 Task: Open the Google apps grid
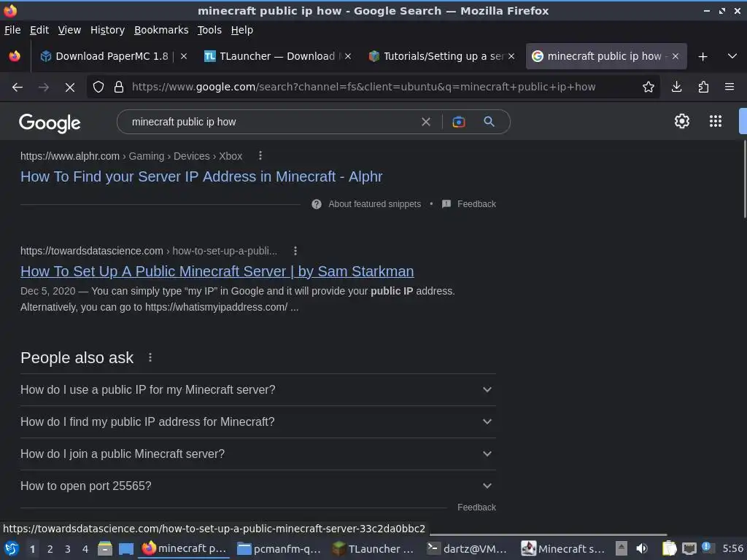715,122
